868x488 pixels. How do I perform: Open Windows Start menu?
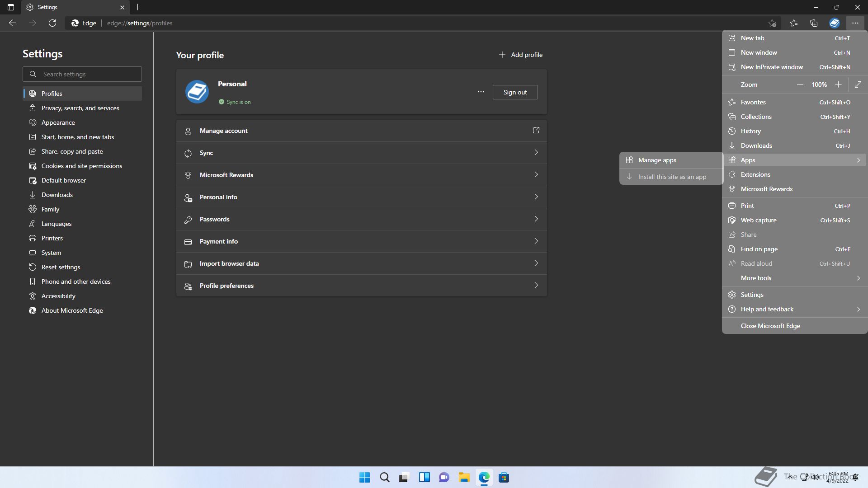tap(364, 478)
